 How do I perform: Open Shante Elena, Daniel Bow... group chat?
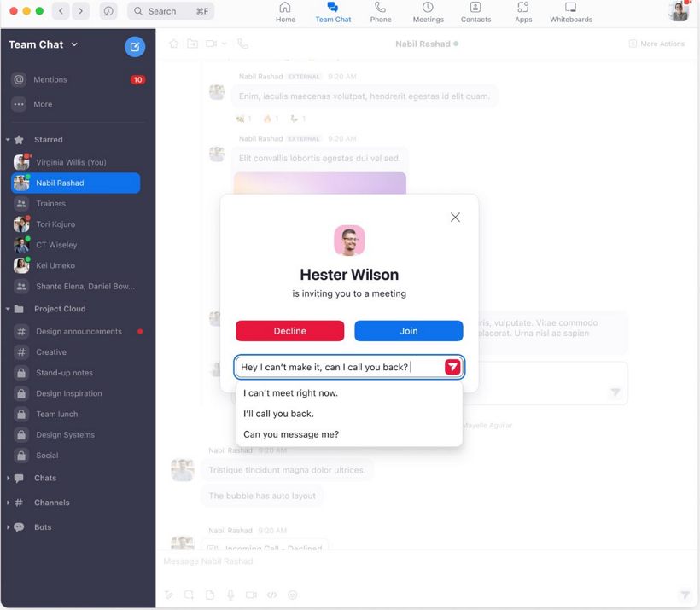tap(76, 286)
